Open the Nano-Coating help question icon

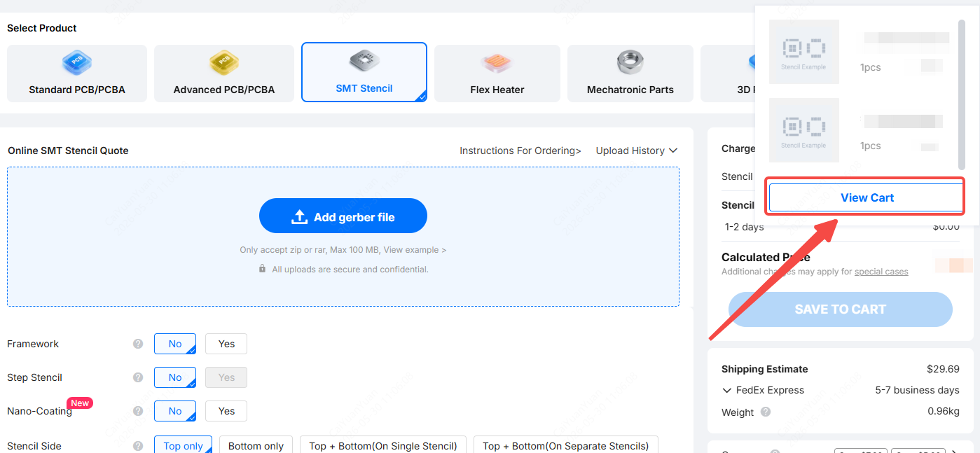138,411
